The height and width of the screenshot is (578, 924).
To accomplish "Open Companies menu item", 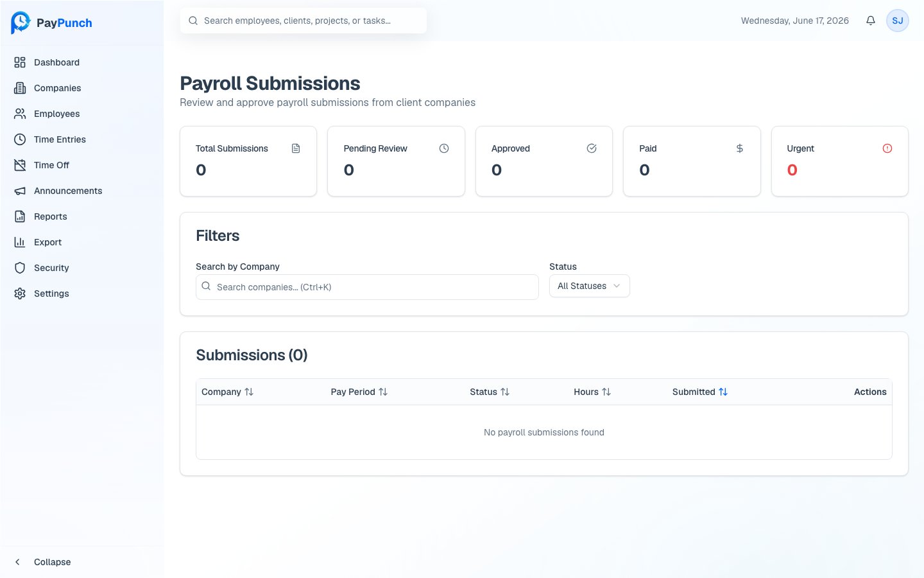I will tap(82, 88).
